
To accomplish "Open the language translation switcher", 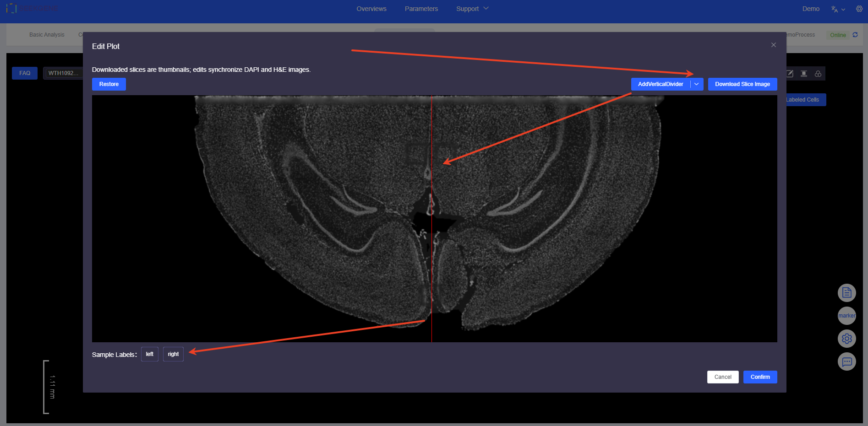I will (838, 9).
